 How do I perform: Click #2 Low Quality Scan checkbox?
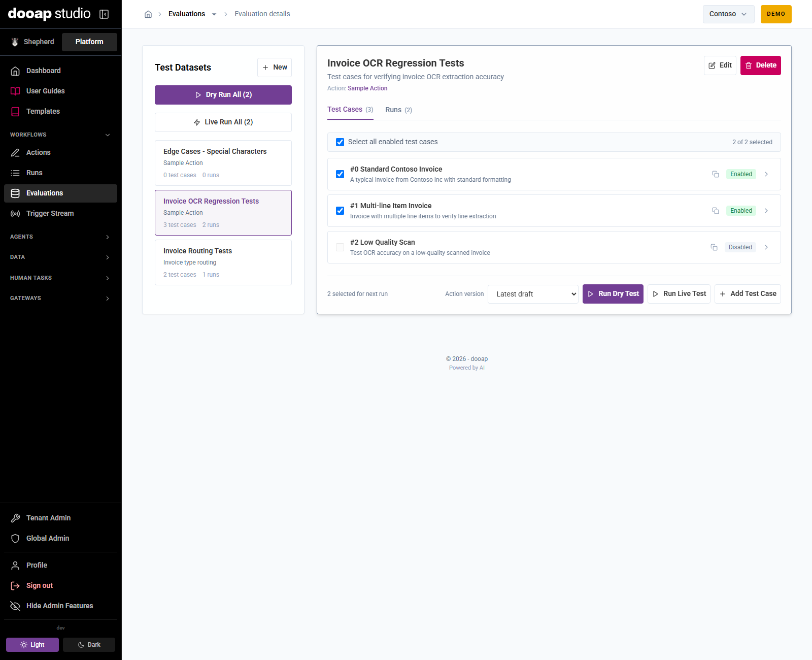[x=340, y=247]
